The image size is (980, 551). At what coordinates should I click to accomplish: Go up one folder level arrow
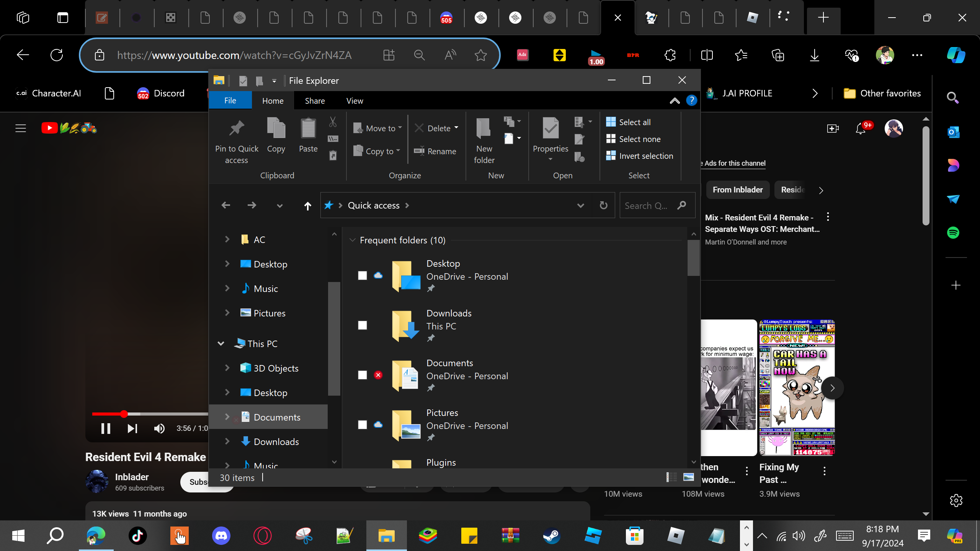pyautogui.click(x=307, y=206)
